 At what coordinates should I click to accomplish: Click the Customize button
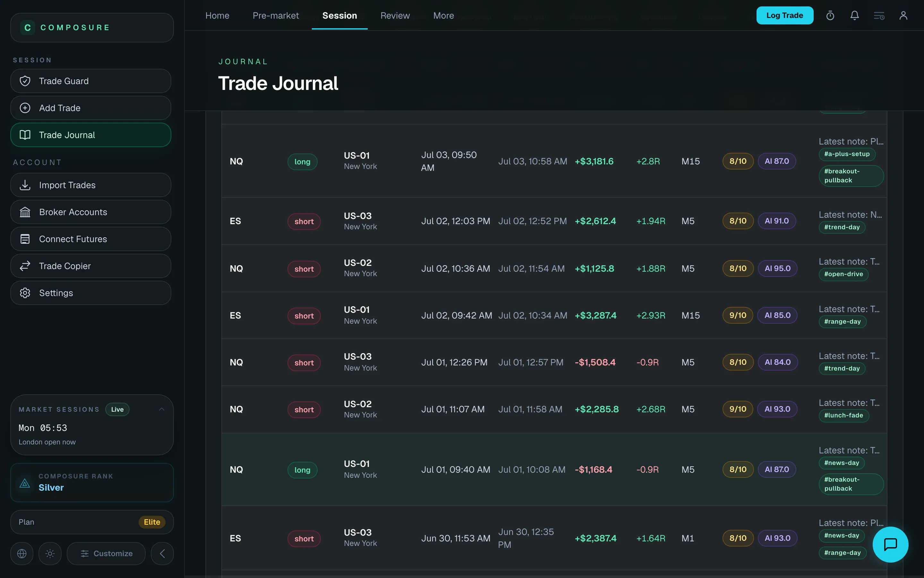106,554
